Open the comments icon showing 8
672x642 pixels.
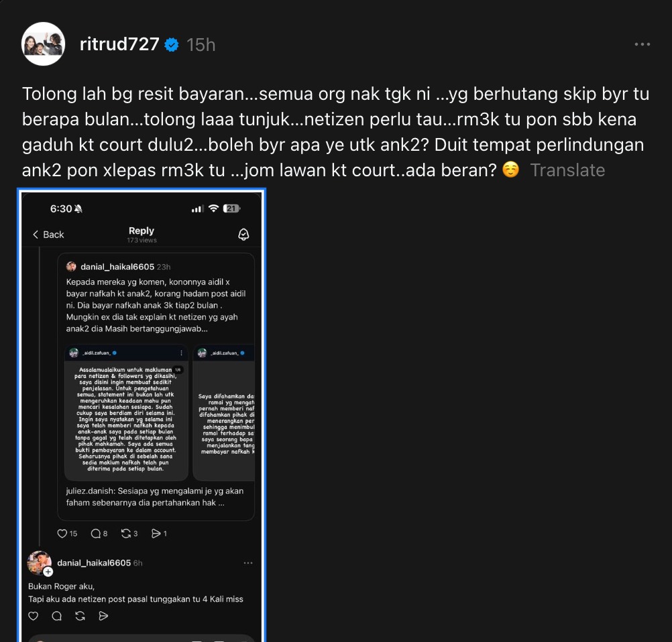tap(96, 533)
